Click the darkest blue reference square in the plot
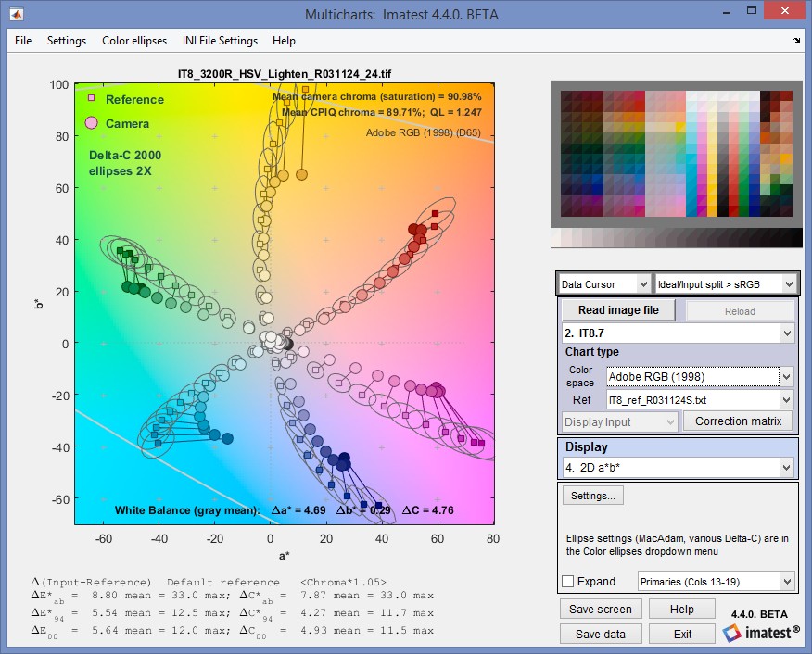 [x=378, y=506]
